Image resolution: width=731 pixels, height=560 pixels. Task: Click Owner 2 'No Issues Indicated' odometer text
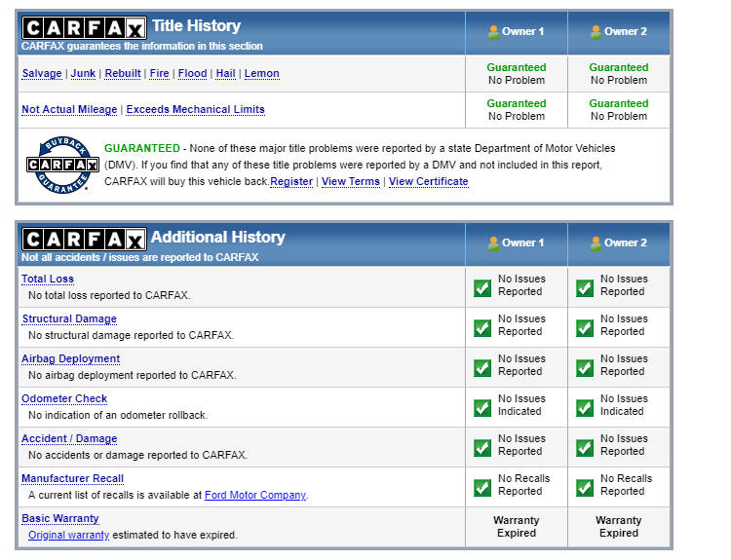point(624,405)
